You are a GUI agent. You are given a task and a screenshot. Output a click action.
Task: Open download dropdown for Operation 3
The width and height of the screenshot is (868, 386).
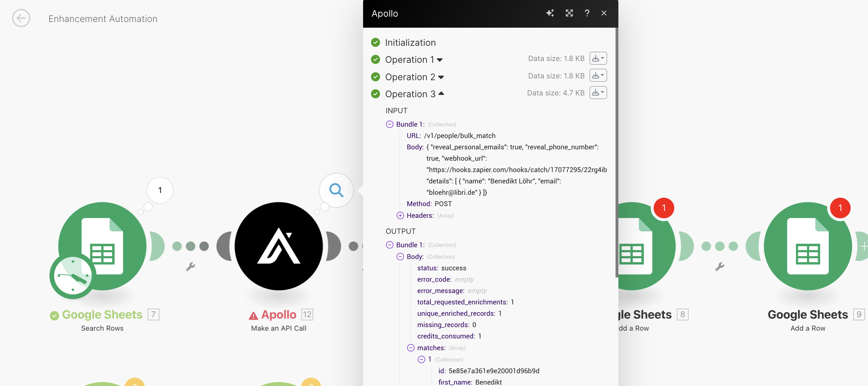point(598,93)
